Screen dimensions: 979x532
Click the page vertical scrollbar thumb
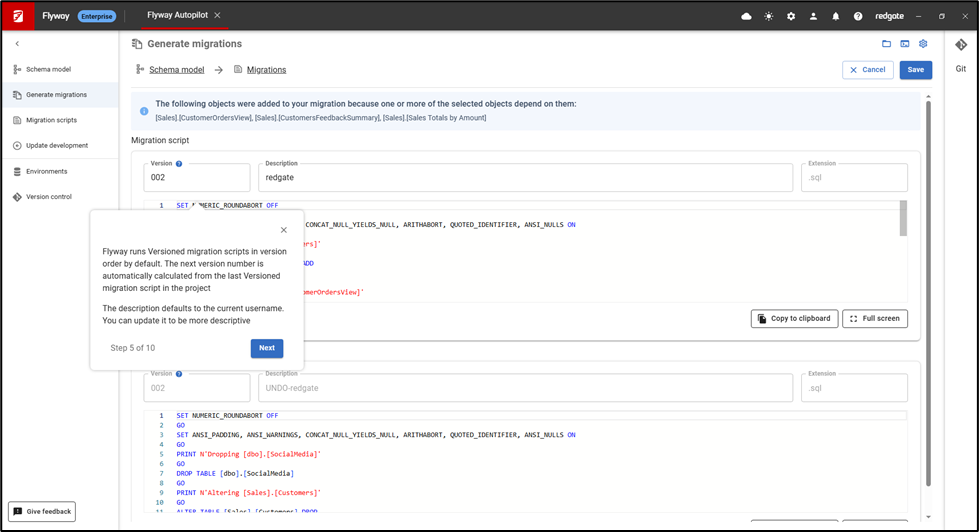(928, 293)
